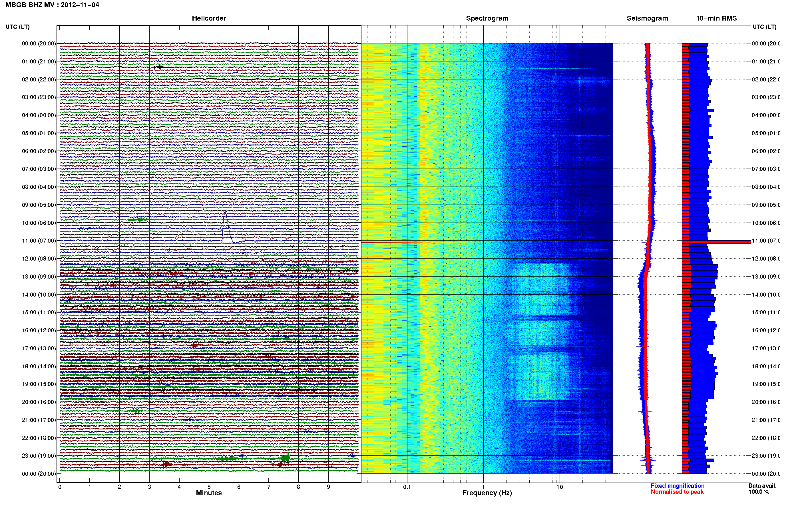Click the 'Minutes' x-axis label
The width and height of the screenshot is (812, 508).
209,493
